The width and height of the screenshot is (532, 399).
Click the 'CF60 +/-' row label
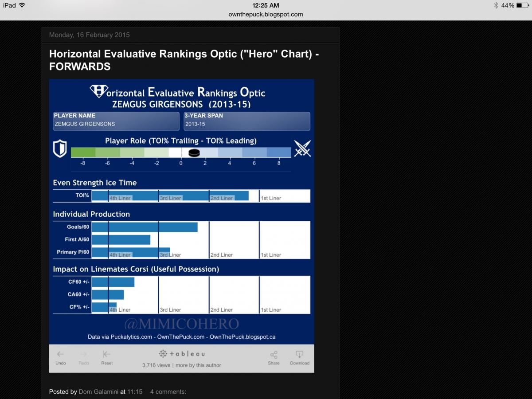79,282
